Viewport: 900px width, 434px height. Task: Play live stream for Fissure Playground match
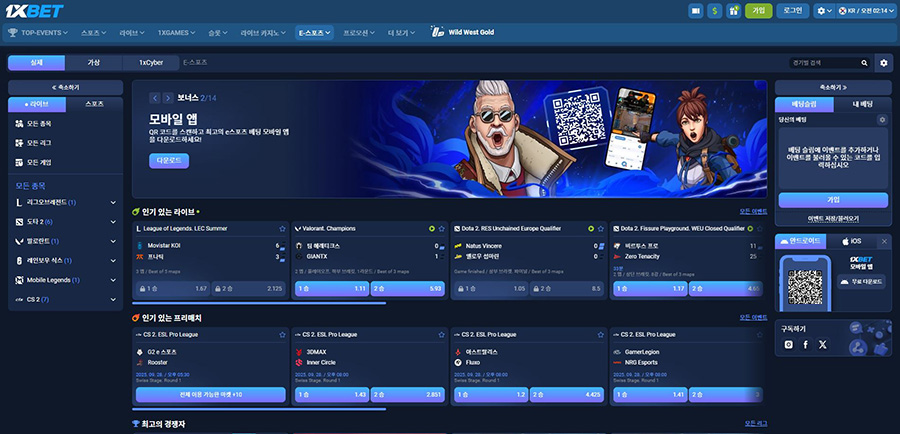click(750, 228)
